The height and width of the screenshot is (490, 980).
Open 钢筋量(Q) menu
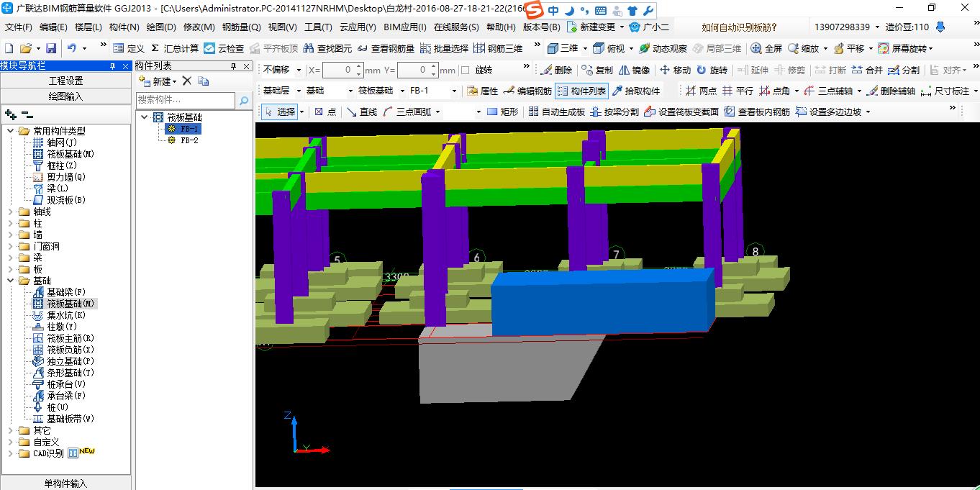click(x=241, y=27)
